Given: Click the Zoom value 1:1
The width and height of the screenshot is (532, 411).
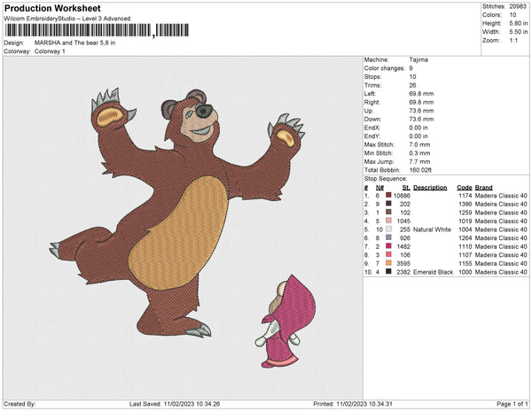Looking at the screenshot, I should coord(513,41).
